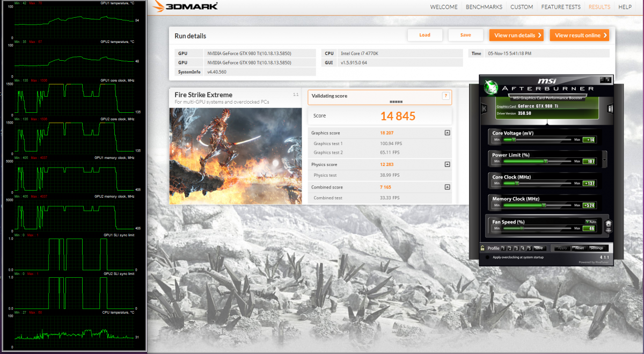
Task: Click View run details button
Action: [516, 35]
